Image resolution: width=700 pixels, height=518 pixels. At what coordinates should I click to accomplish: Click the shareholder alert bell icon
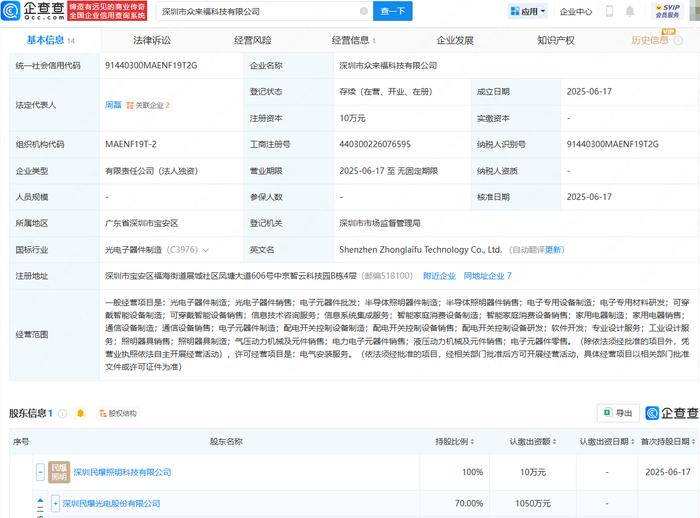click(x=80, y=414)
